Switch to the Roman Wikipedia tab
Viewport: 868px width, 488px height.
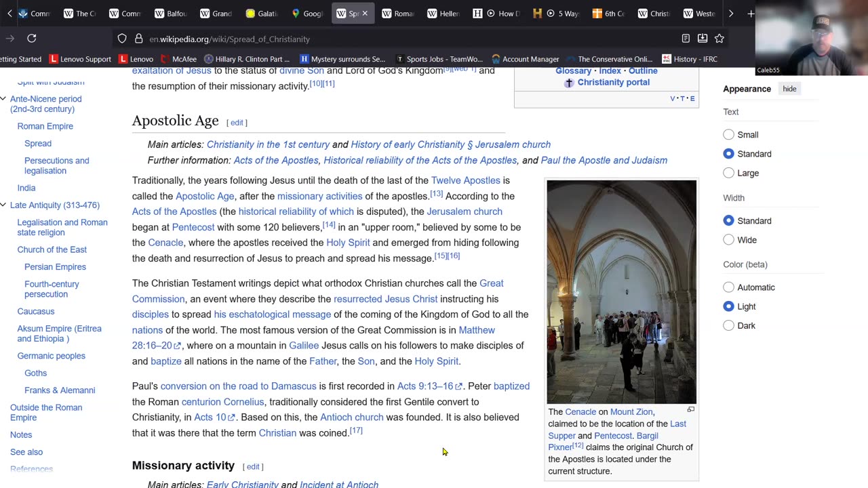point(398,14)
